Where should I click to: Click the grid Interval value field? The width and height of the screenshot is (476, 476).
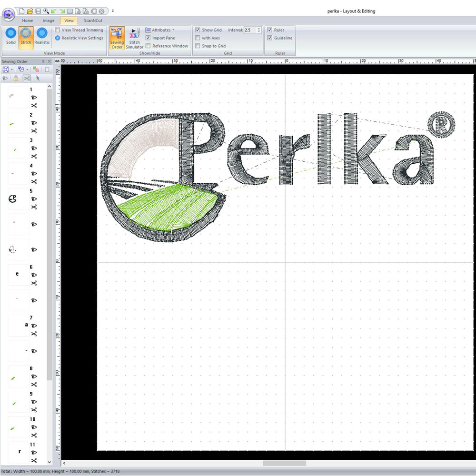click(x=250, y=30)
